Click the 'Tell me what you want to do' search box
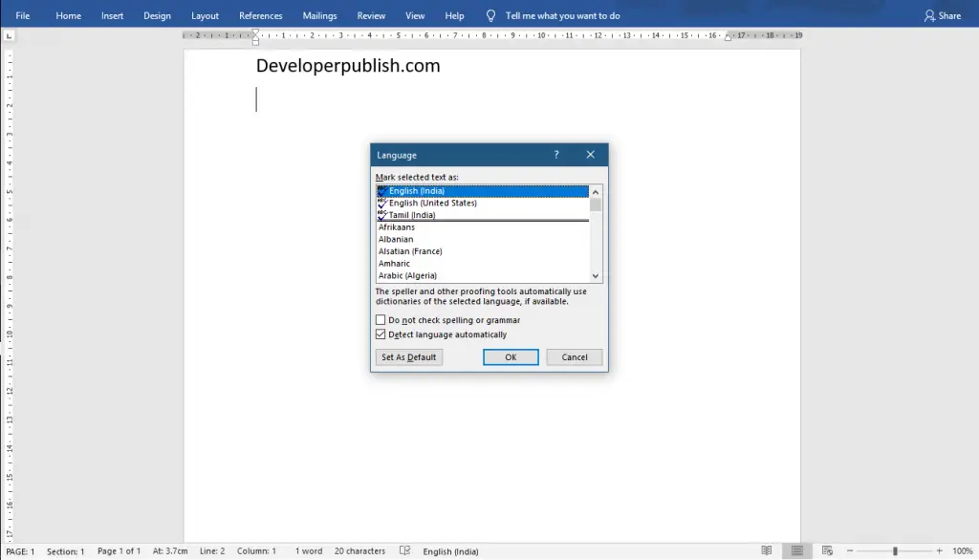This screenshot has width=979, height=560. pos(562,15)
